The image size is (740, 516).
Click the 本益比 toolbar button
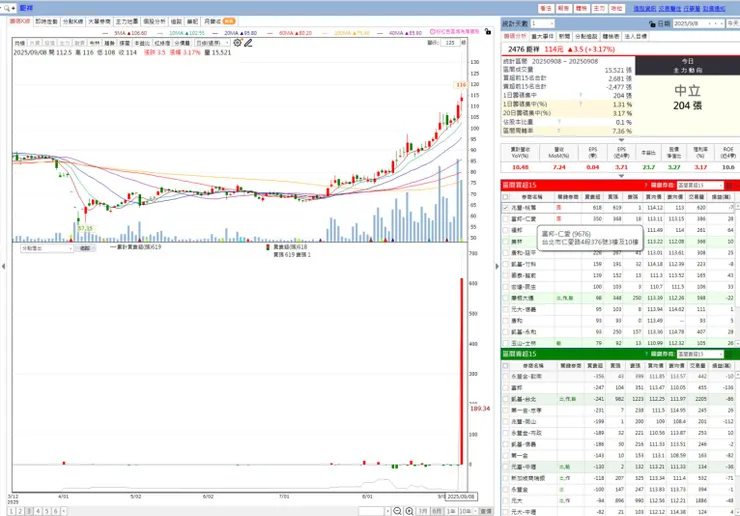pyautogui.click(x=142, y=43)
